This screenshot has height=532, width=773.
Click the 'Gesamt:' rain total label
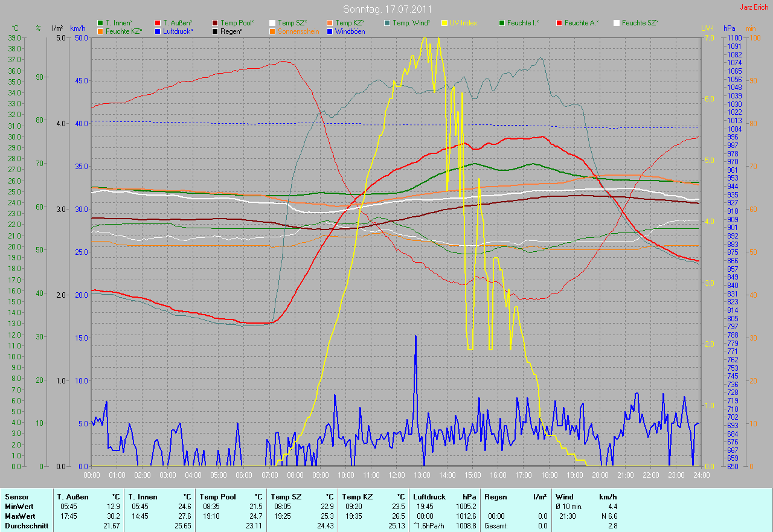[495, 526]
